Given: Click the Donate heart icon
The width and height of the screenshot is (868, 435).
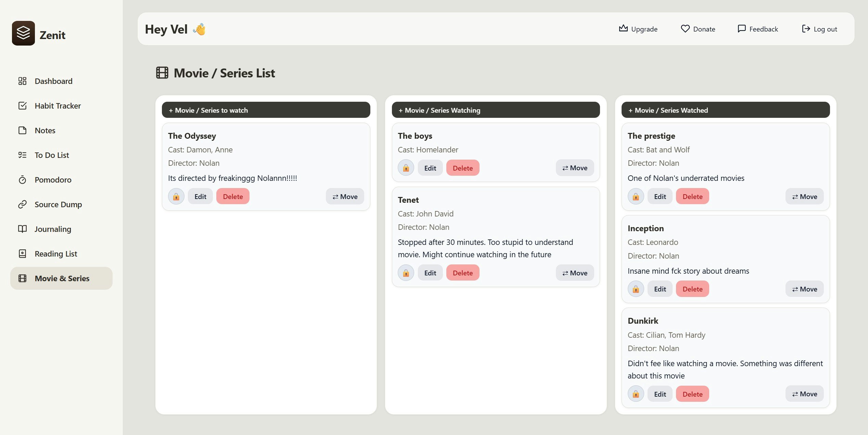Looking at the screenshot, I should pyautogui.click(x=685, y=29).
